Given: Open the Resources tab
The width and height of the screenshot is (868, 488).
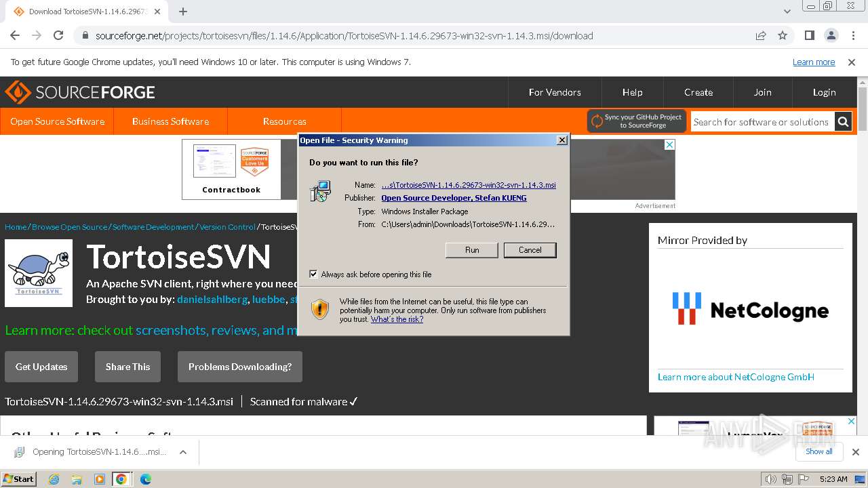Looking at the screenshot, I should (284, 121).
